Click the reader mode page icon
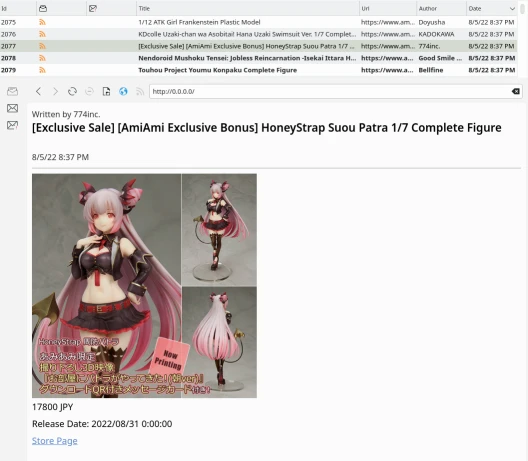This screenshot has height=461, width=528. tap(106, 91)
